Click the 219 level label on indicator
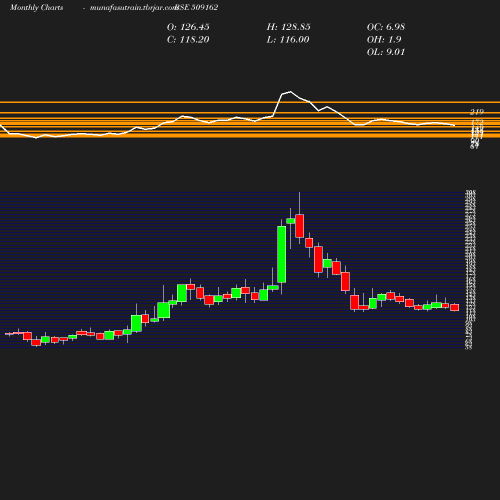 [x=477, y=112]
